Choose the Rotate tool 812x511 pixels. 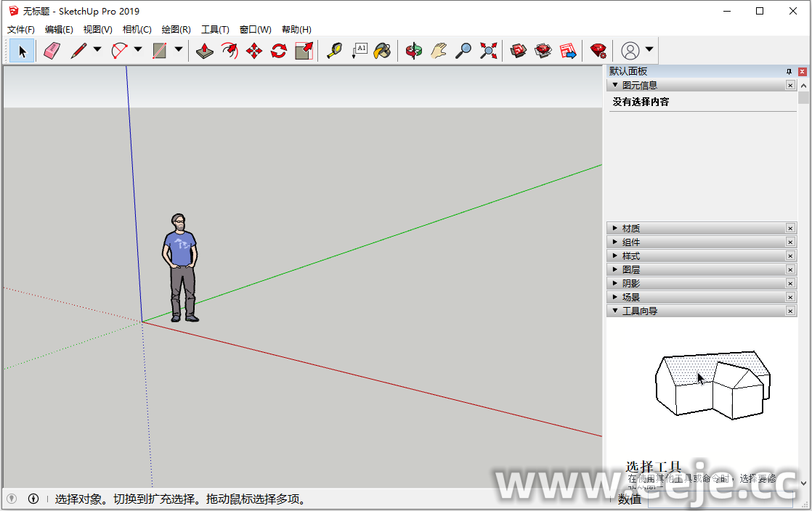pos(279,51)
